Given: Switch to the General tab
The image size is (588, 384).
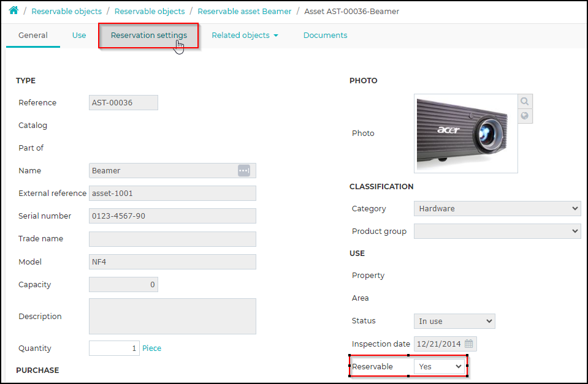Looking at the screenshot, I should tap(33, 36).
